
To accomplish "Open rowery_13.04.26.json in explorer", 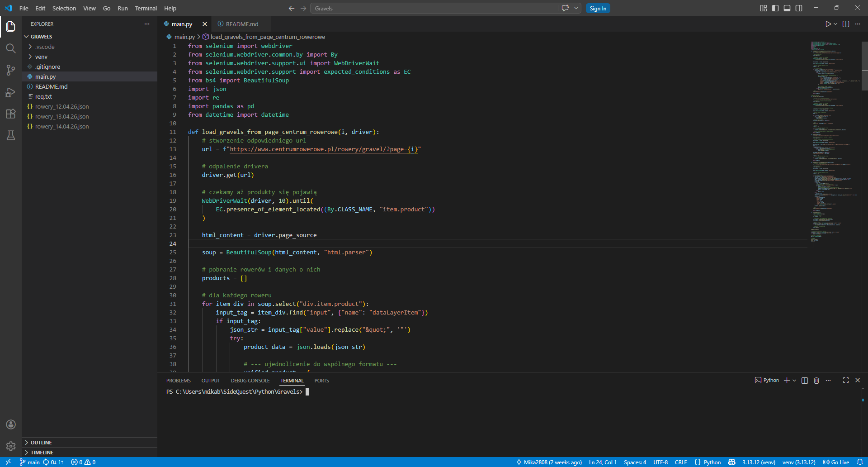I will (x=62, y=117).
